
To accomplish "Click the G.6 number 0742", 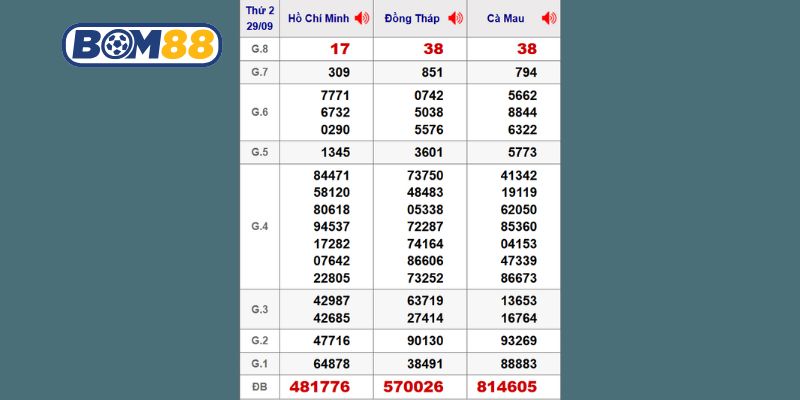I will [x=429, y=95].
